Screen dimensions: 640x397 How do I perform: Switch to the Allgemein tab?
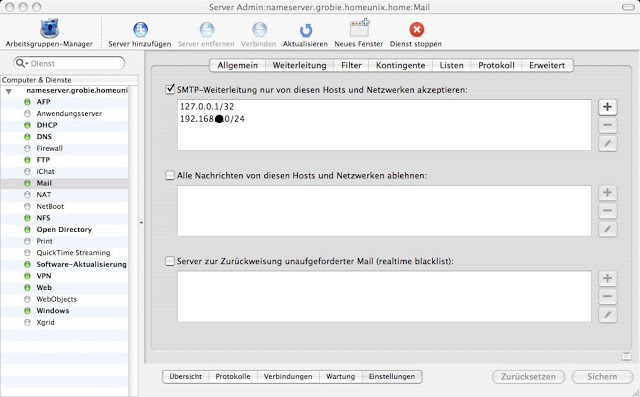click(237, 65)
